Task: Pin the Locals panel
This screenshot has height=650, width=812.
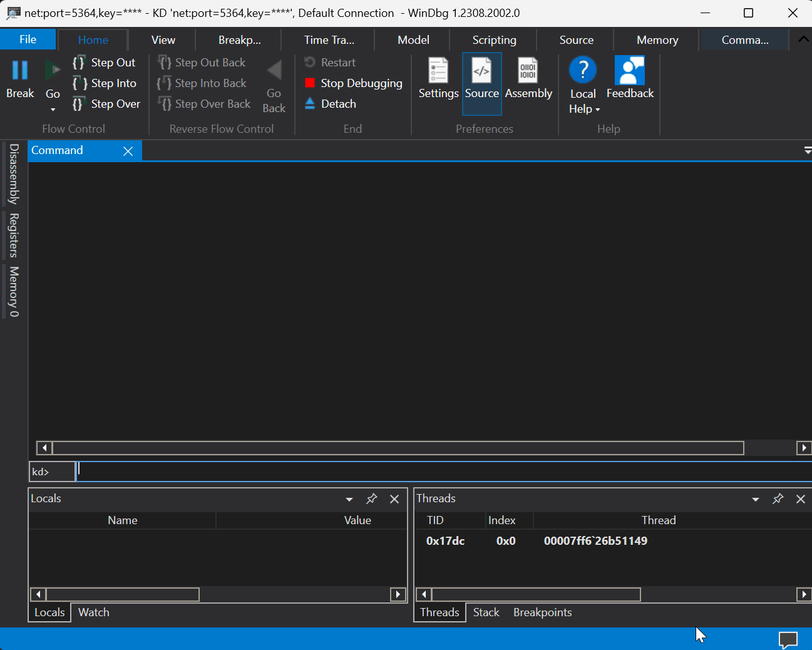Action: coord(372,498)
